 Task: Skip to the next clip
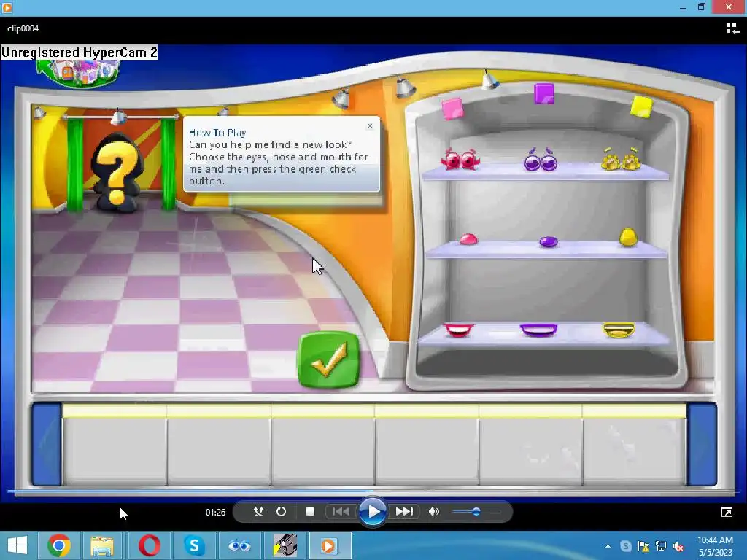pos(404,511)
